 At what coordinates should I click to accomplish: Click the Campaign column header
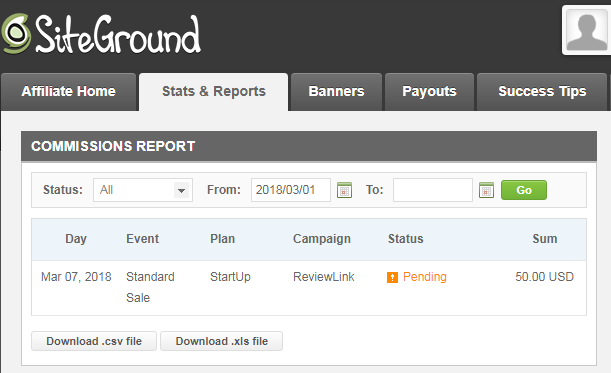coord(322,239)
